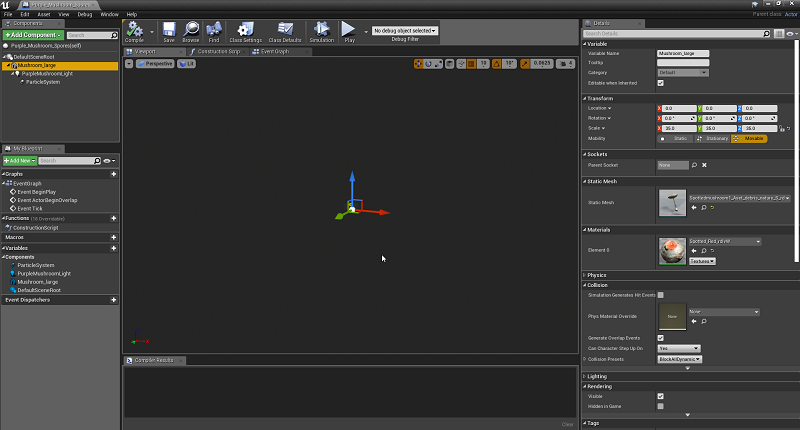Adjust camera speed in viewport
The width and height of the screenshot is (800, 430).
565,64
